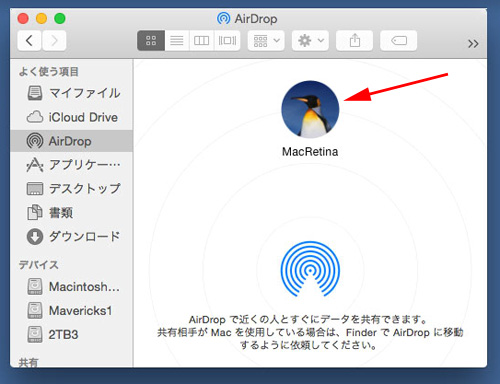The image size is (500, 384).
Task: Select AirDrop in the sidebar
Action: click(72, 141)
